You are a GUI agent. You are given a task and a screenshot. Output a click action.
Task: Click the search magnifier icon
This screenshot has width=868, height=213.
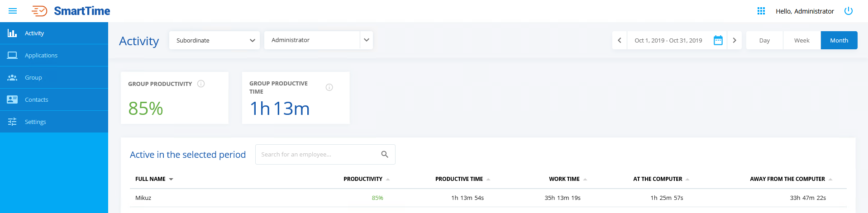point(385,154)
